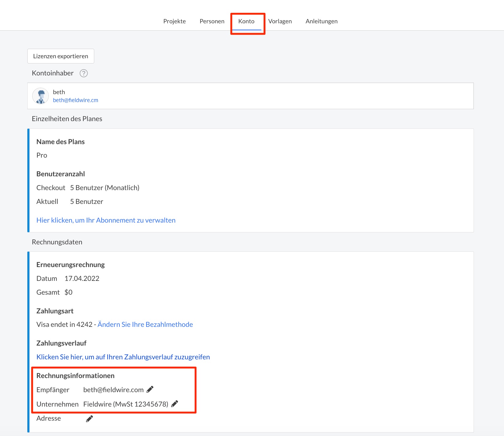Switch to the Personen tab
504x436 pixels.
click(x=212, y=21)
